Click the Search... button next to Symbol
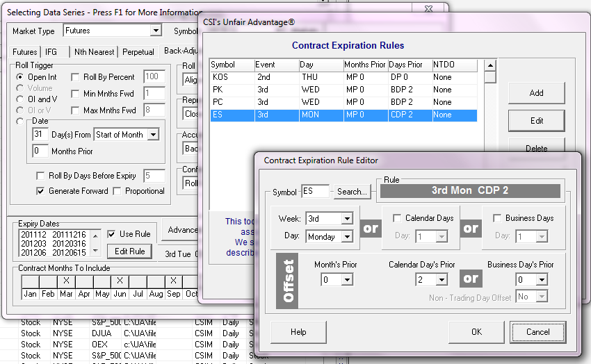 (352, 192)
